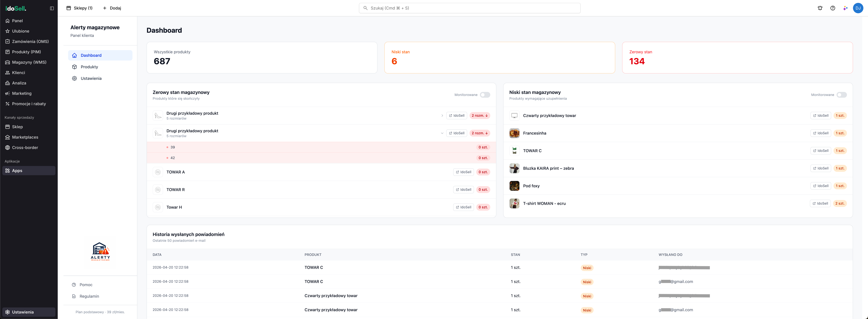Toggle Monitorowane in Zerowy stan magazynowy
Image resolution: width=868 pixels, height=319 pixels.
coord(485,95)
